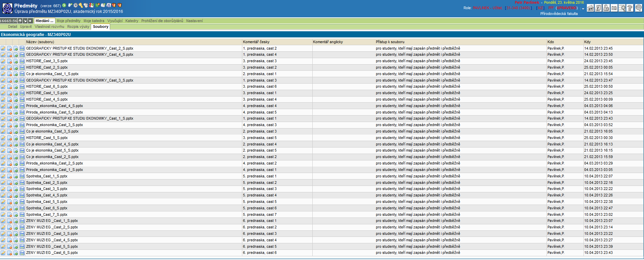Click the unlocked padlock logout icon

[x=606, y=8]
